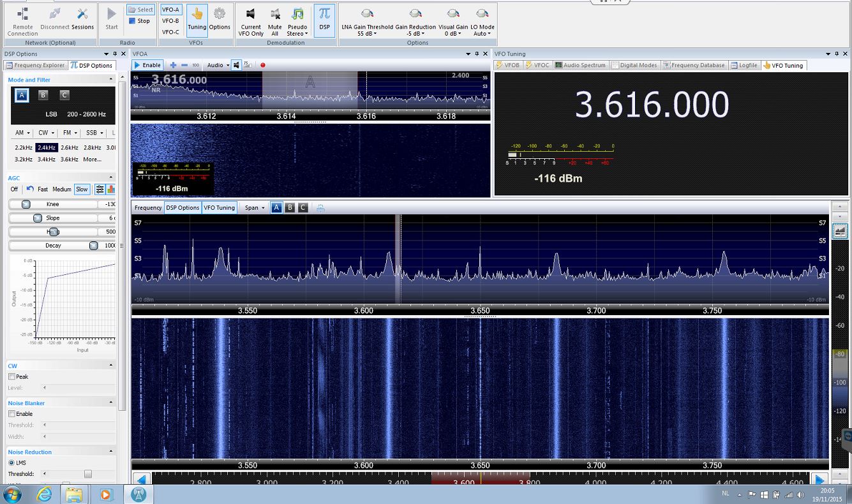Open Gain Reduction -5 dB dropdown
Viewport: 852px width, 504px height.
coord(415,22)
